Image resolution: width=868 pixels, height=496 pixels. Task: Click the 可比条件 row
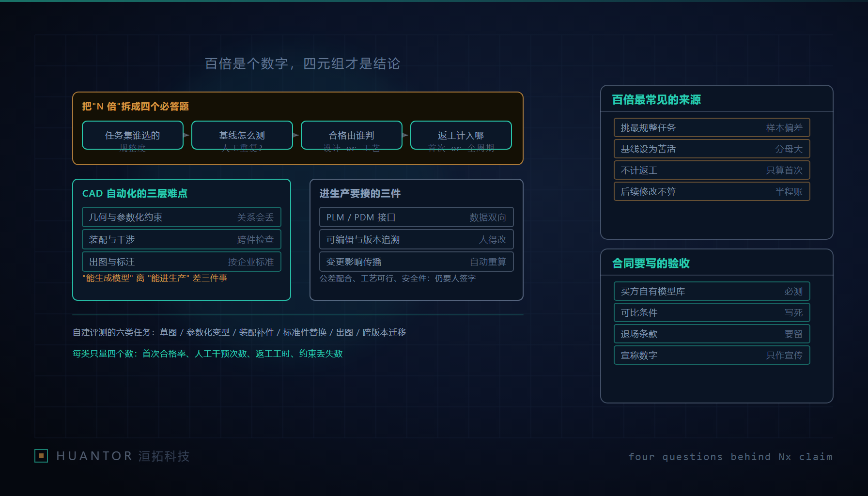click(x=712, y=312)
